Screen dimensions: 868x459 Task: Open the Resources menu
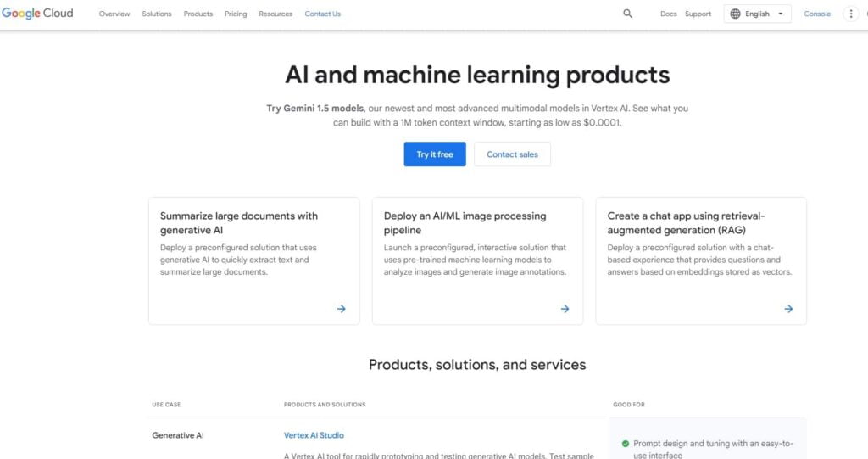(275, 14)
